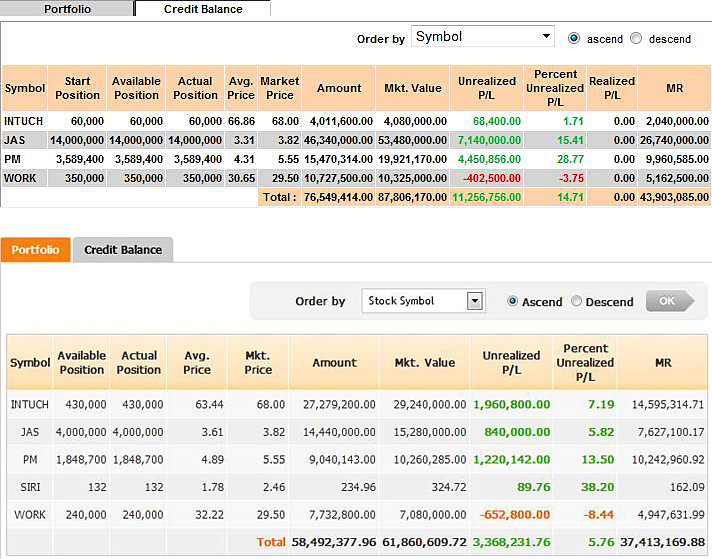This screenshot has height=559, width=712.
Task: Click the Start Position column header
Action: tap(78, 88)
